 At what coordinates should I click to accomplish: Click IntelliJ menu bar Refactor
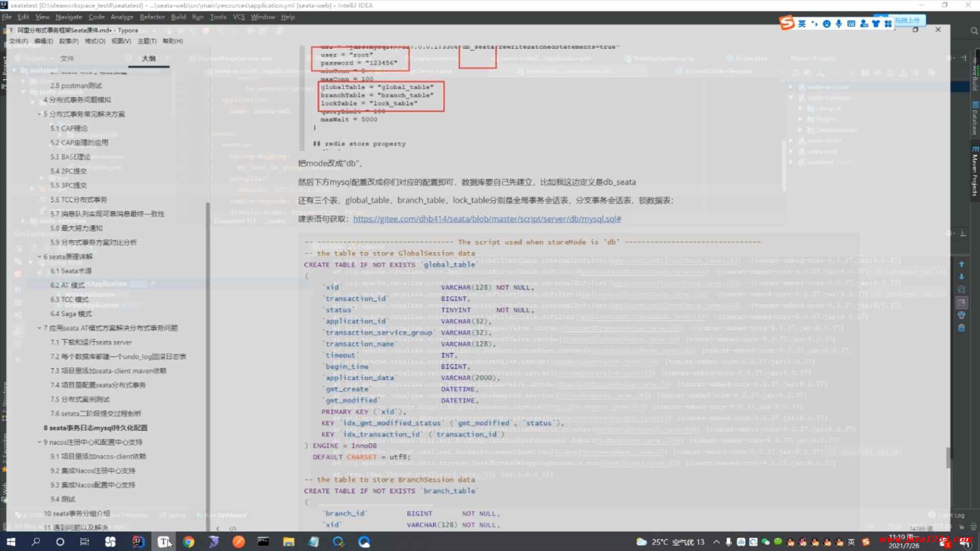152,17
